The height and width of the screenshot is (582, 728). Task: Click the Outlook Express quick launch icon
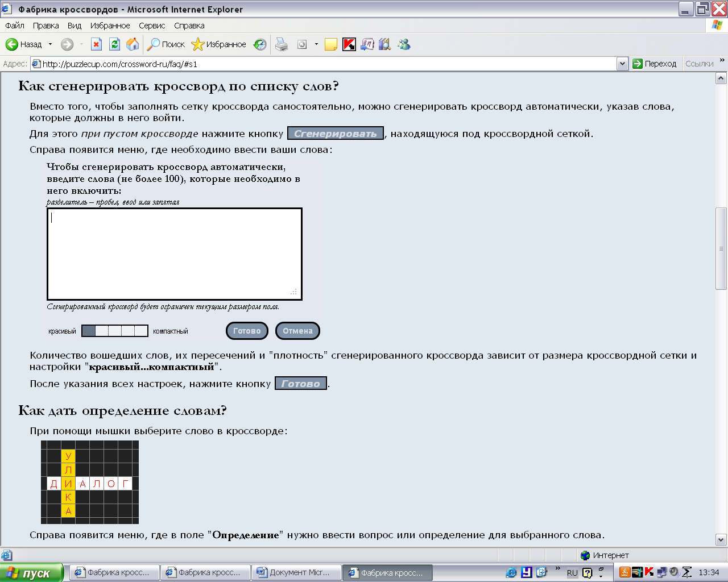coord(542,572)
